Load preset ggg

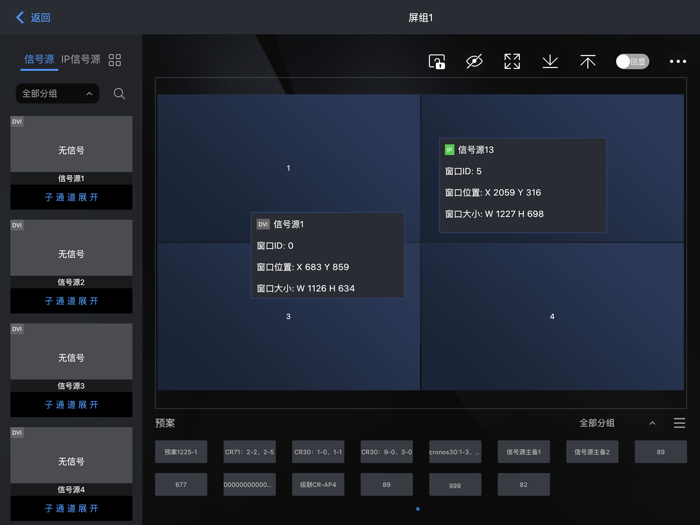click(x=455, y=484)
